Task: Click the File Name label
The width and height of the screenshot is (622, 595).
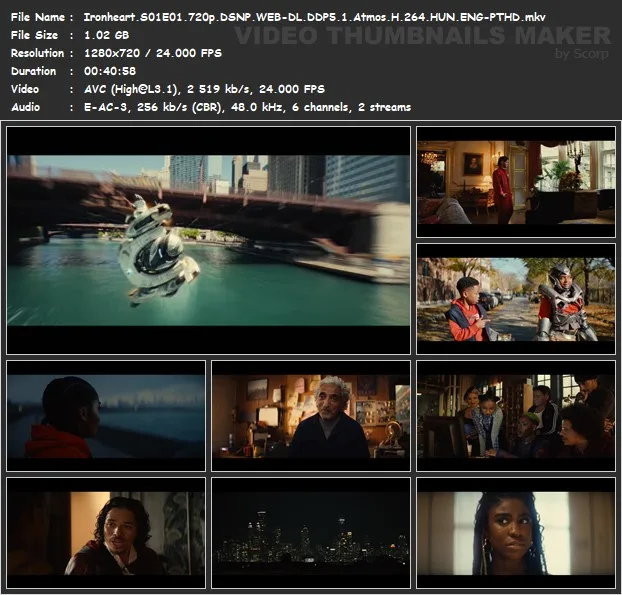Action: coord(37,17)
